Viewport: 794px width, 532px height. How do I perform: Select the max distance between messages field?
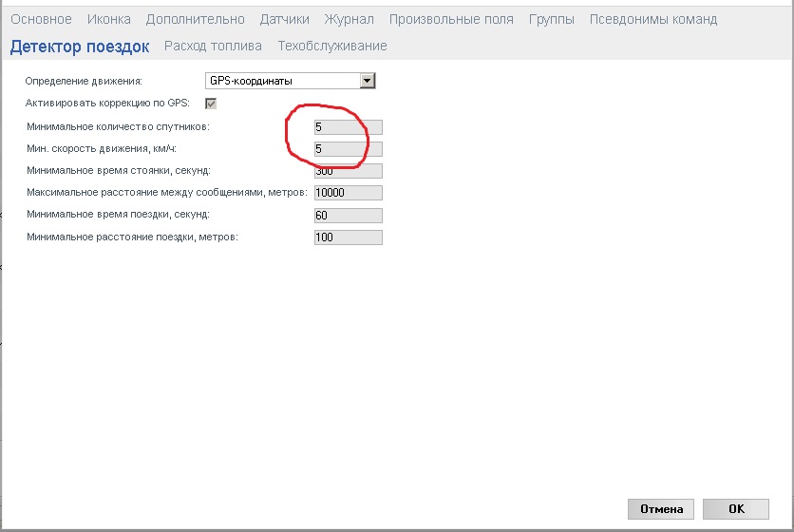(348, 193)
